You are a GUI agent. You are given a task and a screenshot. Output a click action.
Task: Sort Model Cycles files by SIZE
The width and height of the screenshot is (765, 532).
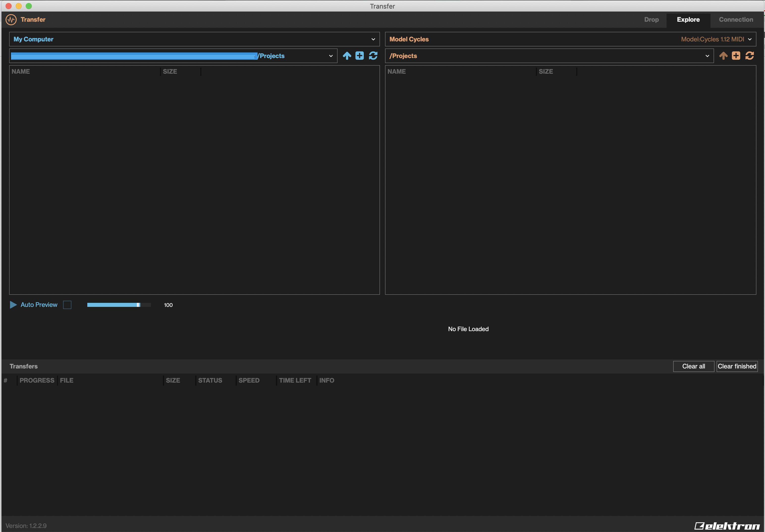tap(546, 72)
